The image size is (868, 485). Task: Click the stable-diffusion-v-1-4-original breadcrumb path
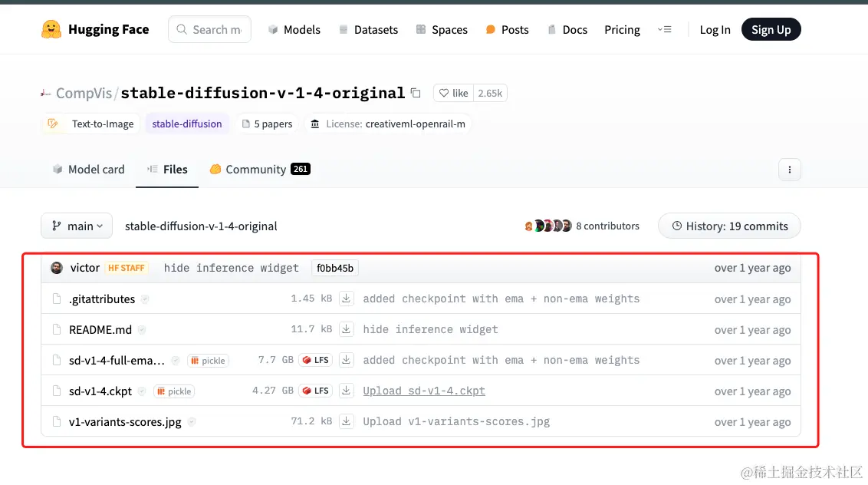point(201,226)
